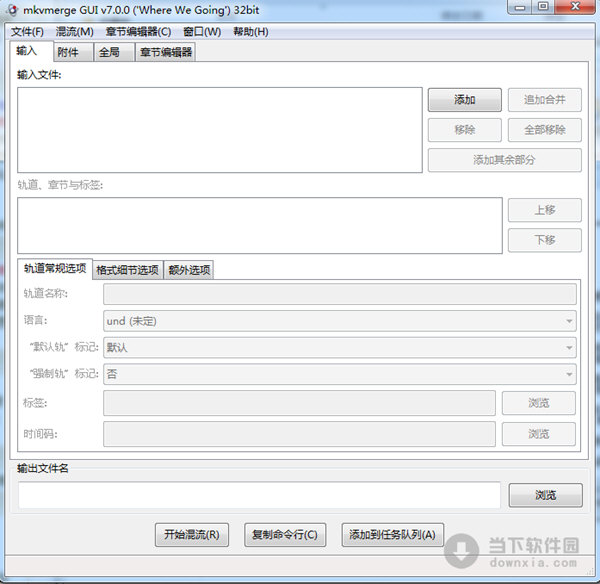The image size is (600, 584).
Task: Expand the "默认轨" 标记 dropdown
Action: pyautogui.click(x=339, y=347)
